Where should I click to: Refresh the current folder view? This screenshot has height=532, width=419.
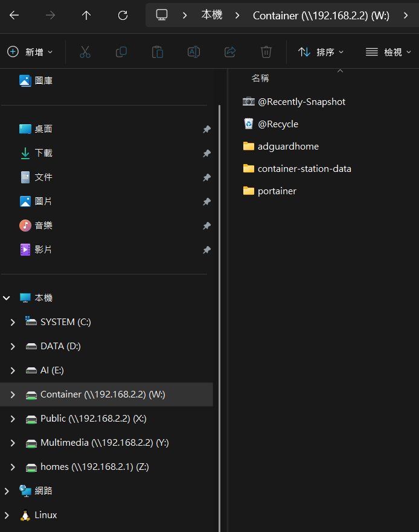tap(123, 15)
